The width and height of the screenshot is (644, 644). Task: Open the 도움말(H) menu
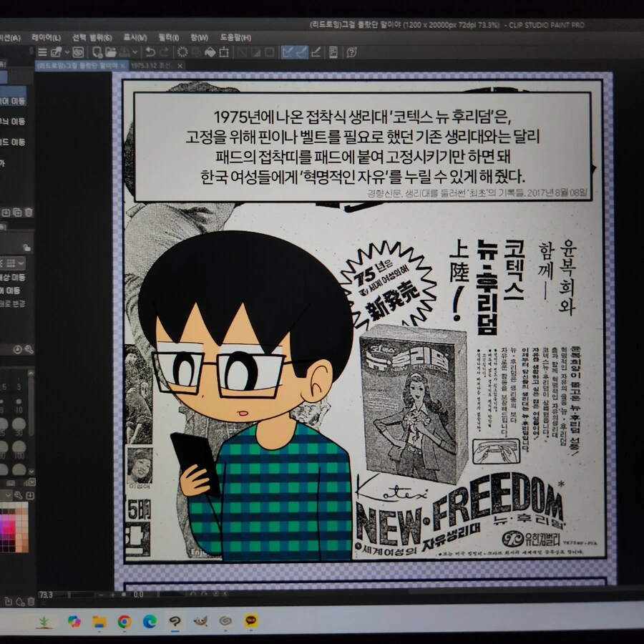pos(235,38)
